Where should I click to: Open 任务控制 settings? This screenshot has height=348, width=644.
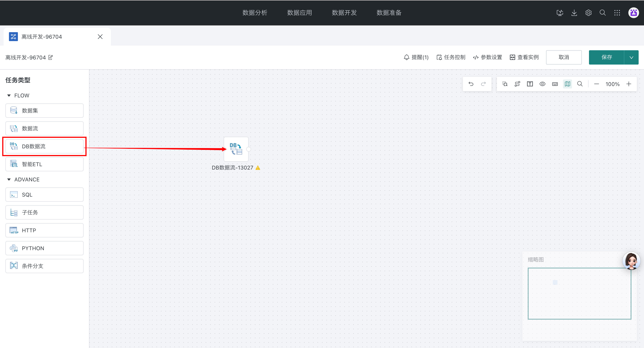(x=451, y=57)
